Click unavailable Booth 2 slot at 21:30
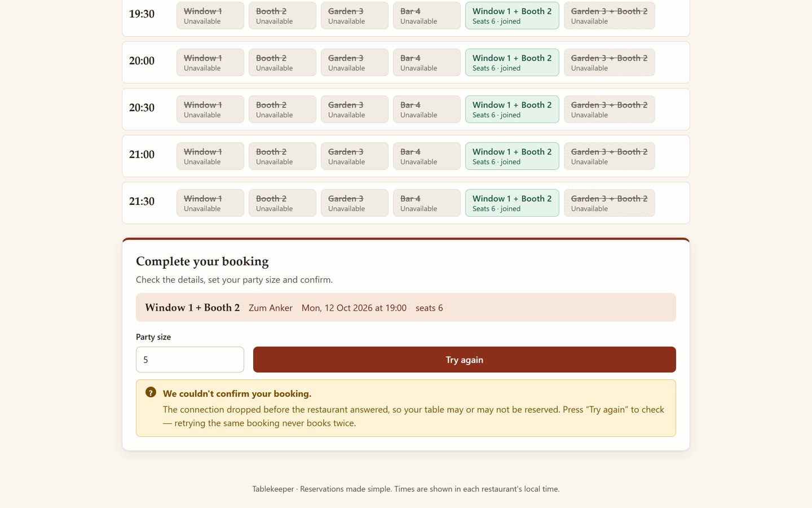This screenshot has width=812, height=508. point(283,203)
